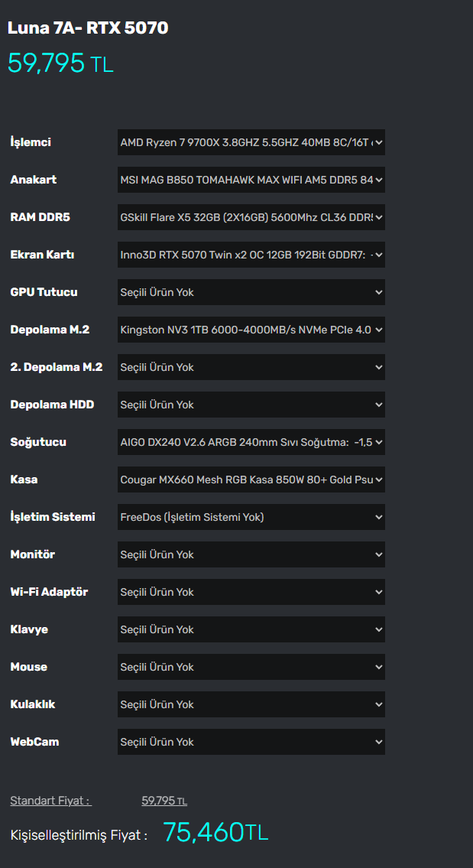Change the Soğutucu cooler option
This screenshot has height=868, width=473.
point(251,442)
